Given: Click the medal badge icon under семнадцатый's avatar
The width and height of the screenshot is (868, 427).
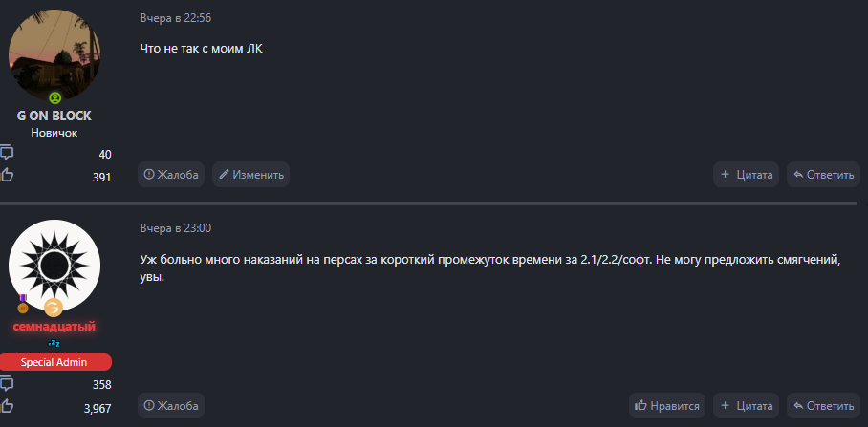Looking at the screenshot, I should tap(23, 305).
